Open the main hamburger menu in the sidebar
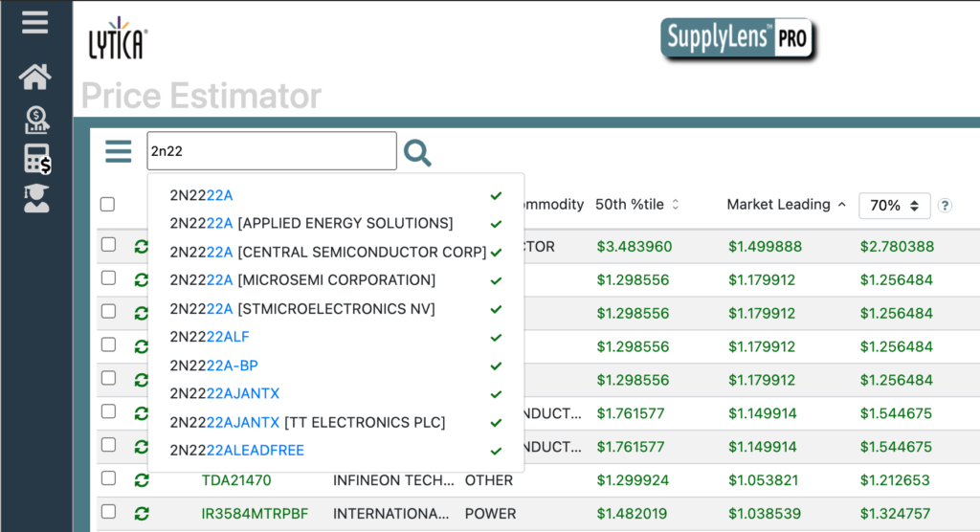The image size is (980, 532). coord(35,23)
